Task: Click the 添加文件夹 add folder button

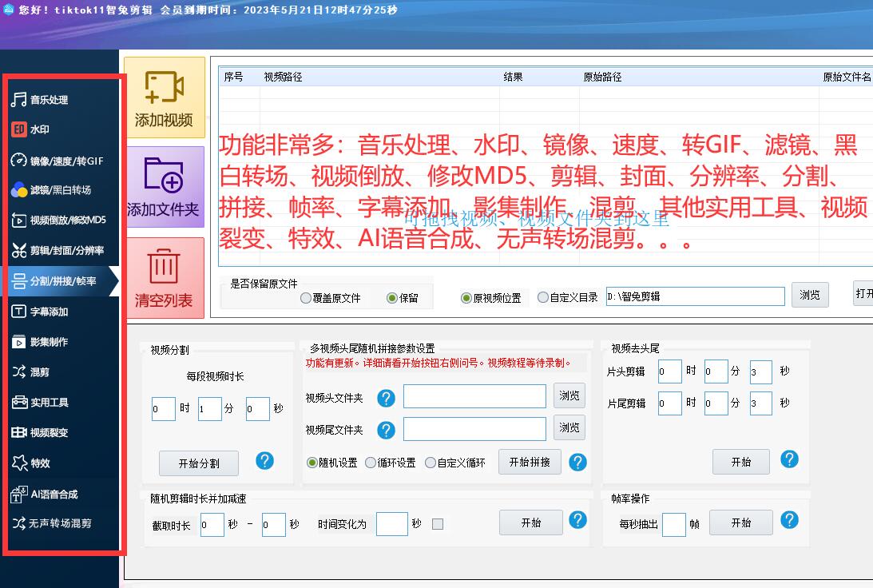Action: [x=165, y=187]
